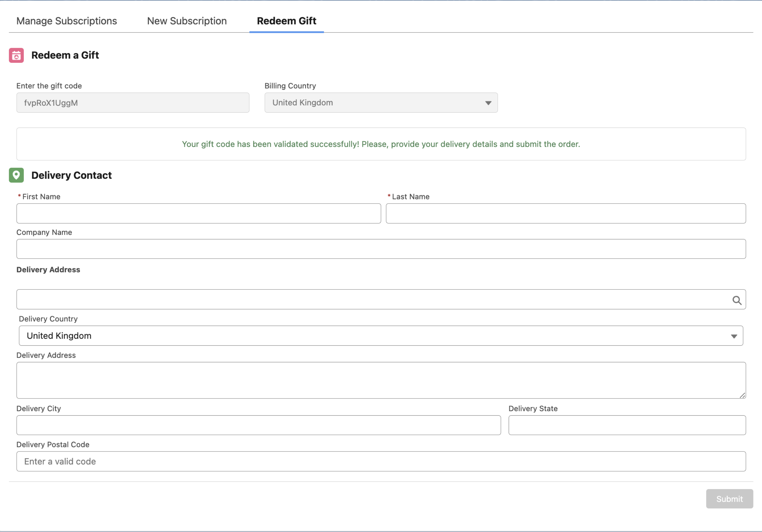
Task: Click the First Name input field
Action: [198, 213]
